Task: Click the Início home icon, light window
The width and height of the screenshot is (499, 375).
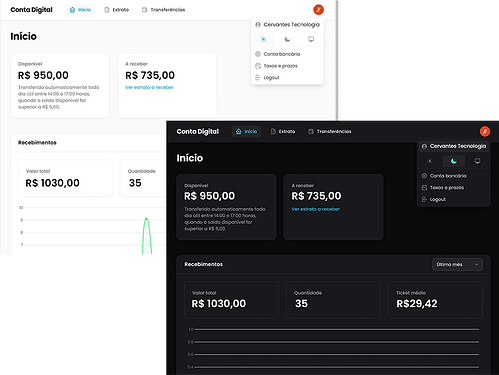Action: pos(72,10)
